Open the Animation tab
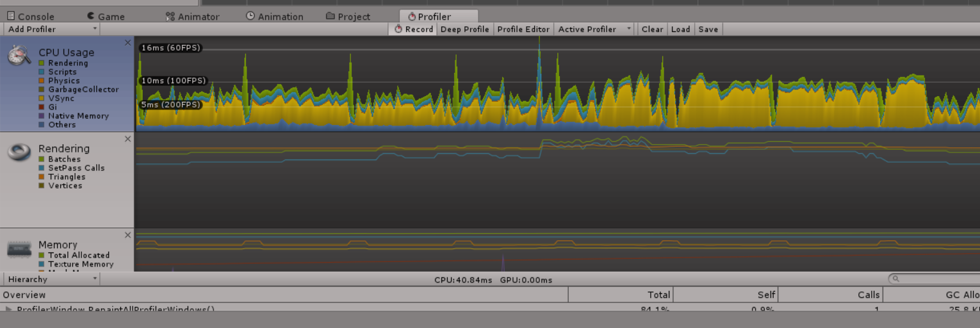This screenshot has width=980, height=328. click(274, 17)
